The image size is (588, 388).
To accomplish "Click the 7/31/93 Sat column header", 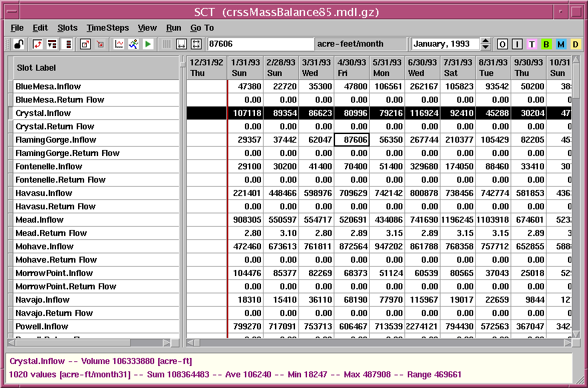I will 458,68.
